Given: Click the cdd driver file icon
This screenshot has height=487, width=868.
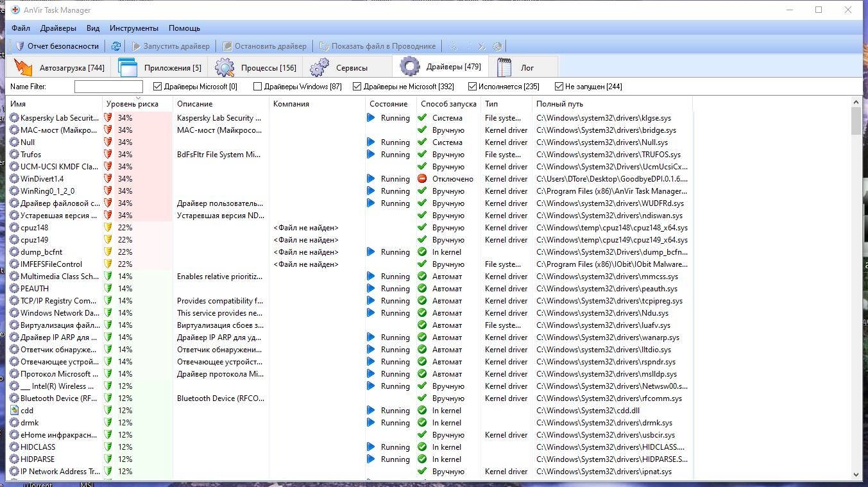Looking at the screenshot, I should point(14,411).
